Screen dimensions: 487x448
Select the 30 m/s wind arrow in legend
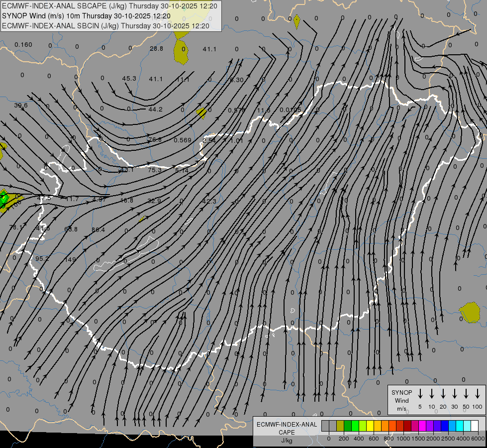click(454, 394)
